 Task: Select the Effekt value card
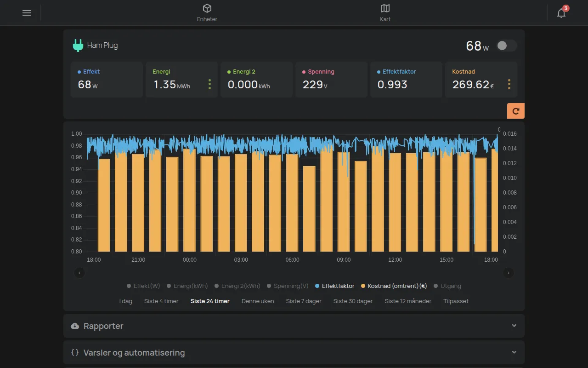[107, 80]
